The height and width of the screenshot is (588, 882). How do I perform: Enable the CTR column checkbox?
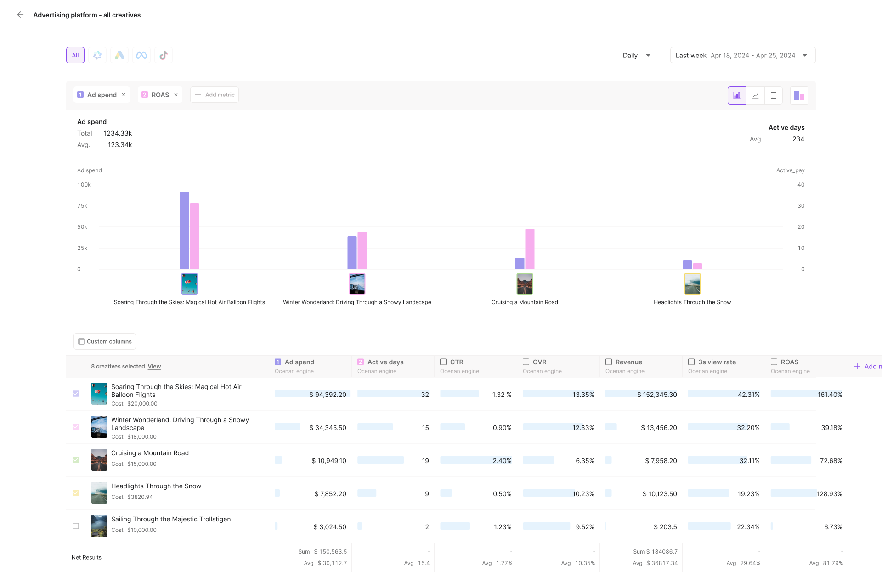coord(443,362)
